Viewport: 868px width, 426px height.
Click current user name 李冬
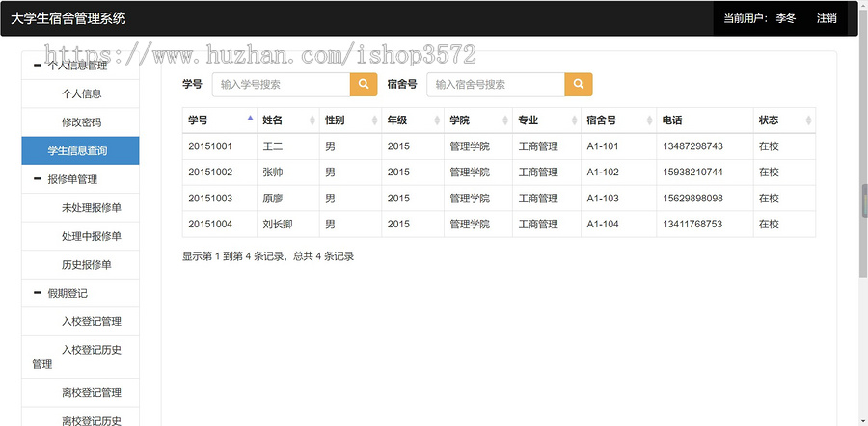point(785,18)
